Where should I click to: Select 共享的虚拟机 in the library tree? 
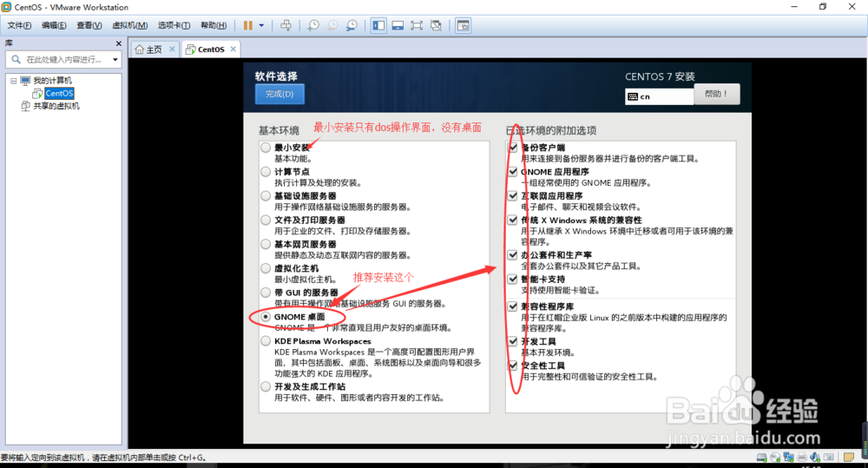tap(56, 106)
